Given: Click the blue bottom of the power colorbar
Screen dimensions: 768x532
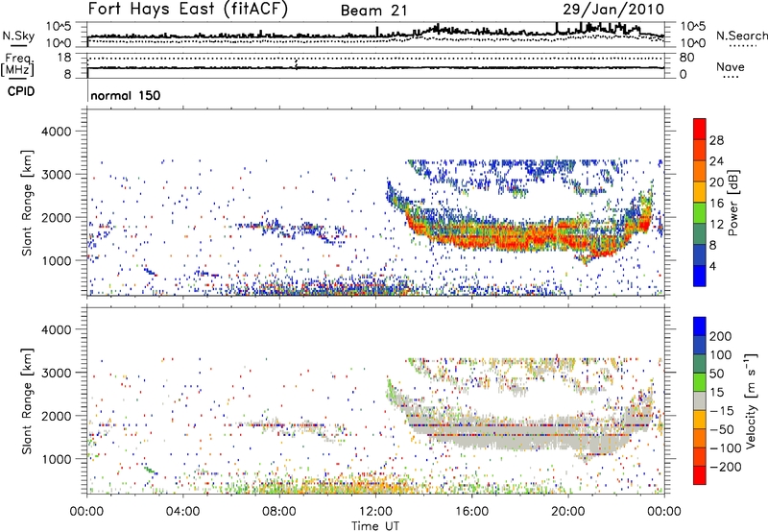Looking at the screenshot, I should [700, 276].
